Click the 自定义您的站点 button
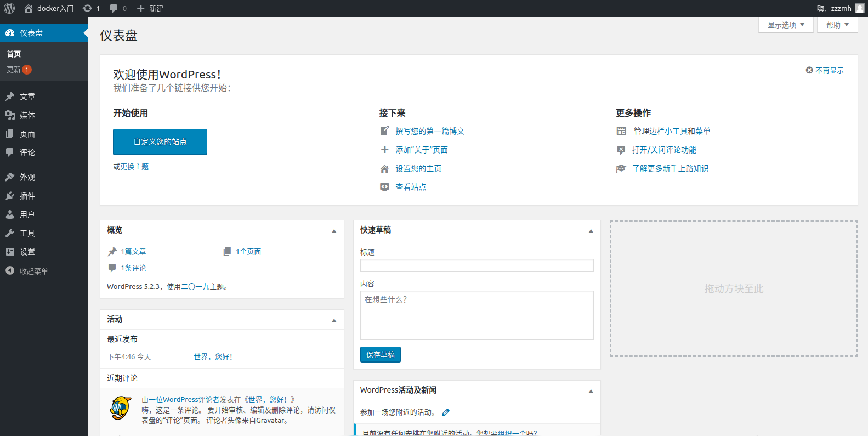The width and height of the screenshot is (868, 436). (160, 142)
